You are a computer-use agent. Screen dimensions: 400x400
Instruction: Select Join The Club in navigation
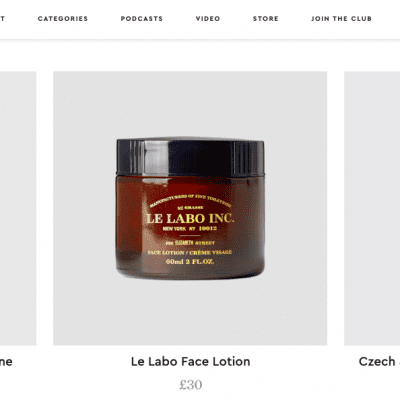341,19
